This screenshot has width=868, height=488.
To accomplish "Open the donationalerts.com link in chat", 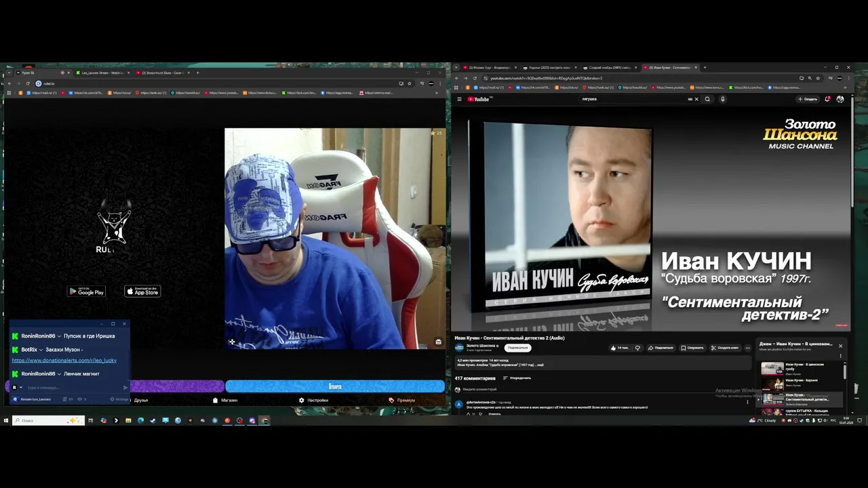I will point(64,361).
